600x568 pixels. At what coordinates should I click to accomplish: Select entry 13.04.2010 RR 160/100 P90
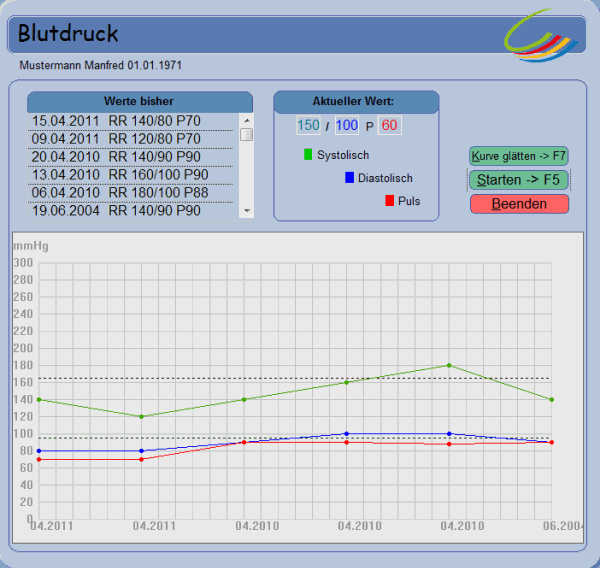(x=130, y=175)
